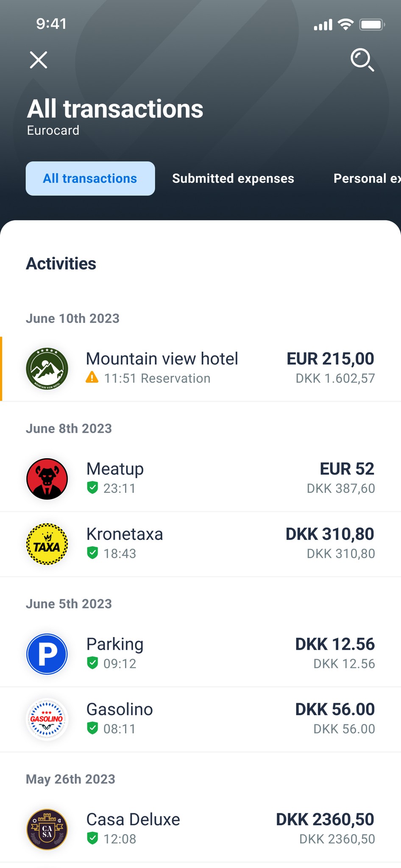The height and width of the screenshot is (868, 401).
Task: Tap the blue Parking icon
Action: [47, 654]
